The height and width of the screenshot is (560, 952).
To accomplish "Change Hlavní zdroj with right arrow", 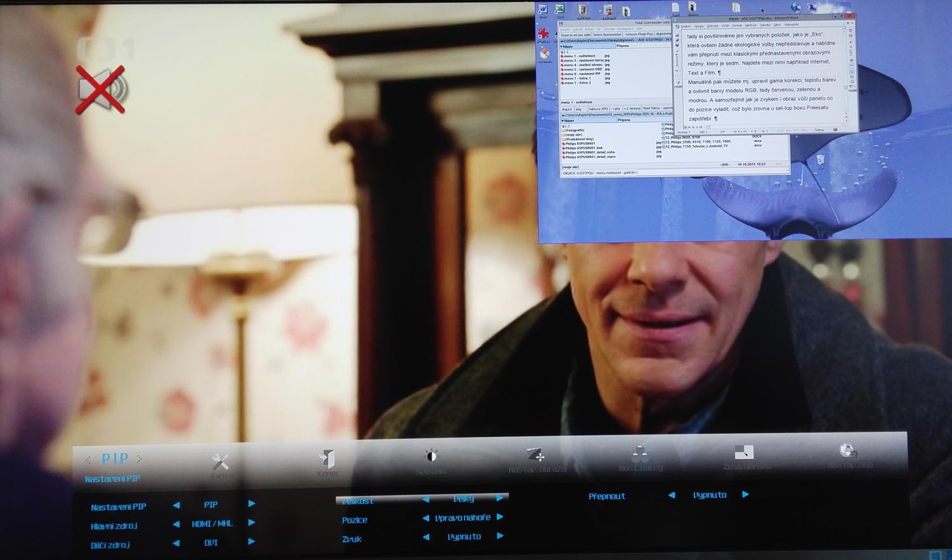I will click(x=252, y=523).
